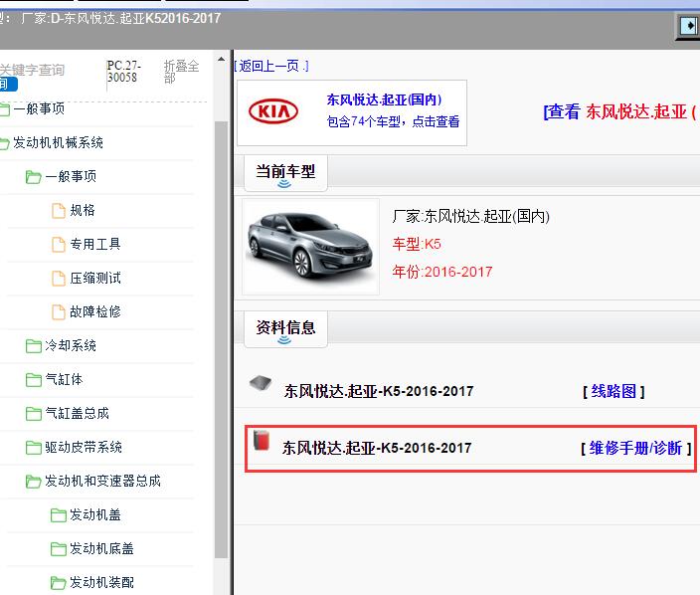This screenshot has width=700, height=595.
Task: Click the arrow panel button top right
Action: [x=689, y=26]
